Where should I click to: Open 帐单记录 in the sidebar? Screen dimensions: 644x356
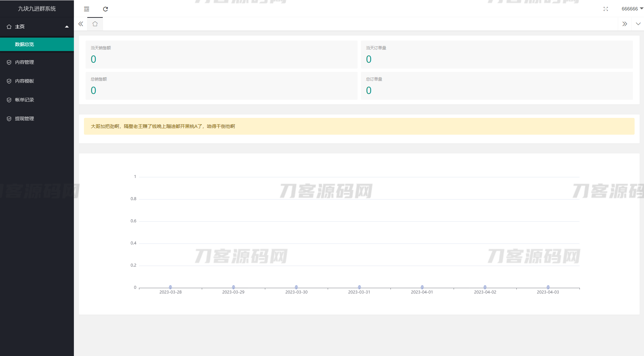coord(25,100)
